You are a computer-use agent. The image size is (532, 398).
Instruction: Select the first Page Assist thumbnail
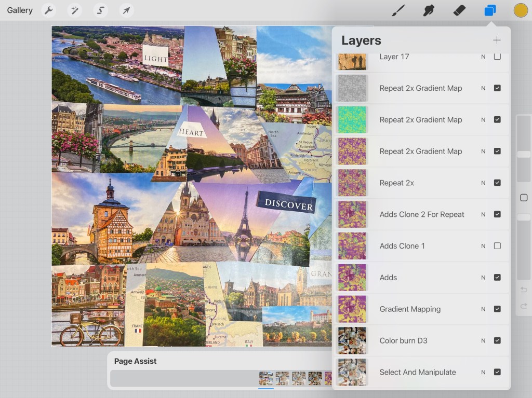(x=266, y=378)
